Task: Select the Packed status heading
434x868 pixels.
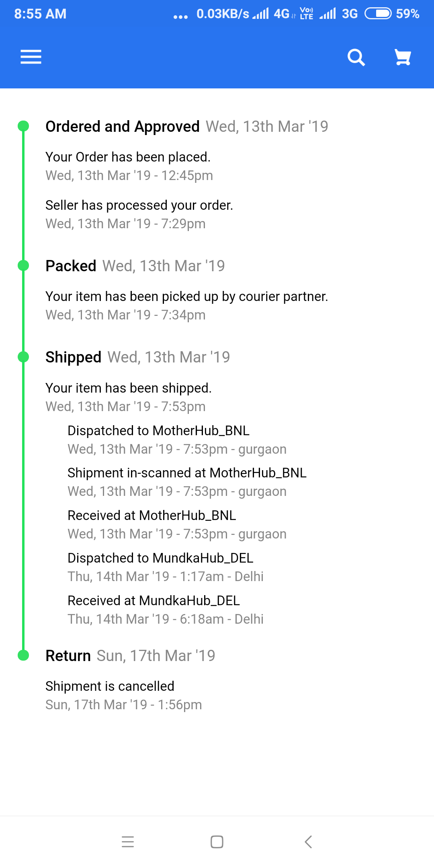Action: pyautogui.click(x=71, y=266)
